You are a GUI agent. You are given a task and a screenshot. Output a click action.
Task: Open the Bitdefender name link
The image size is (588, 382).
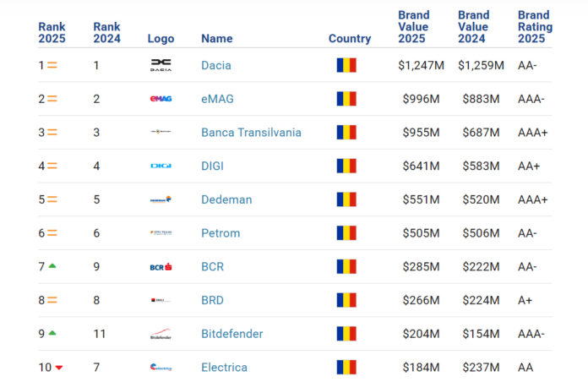[x=231, y=334]
